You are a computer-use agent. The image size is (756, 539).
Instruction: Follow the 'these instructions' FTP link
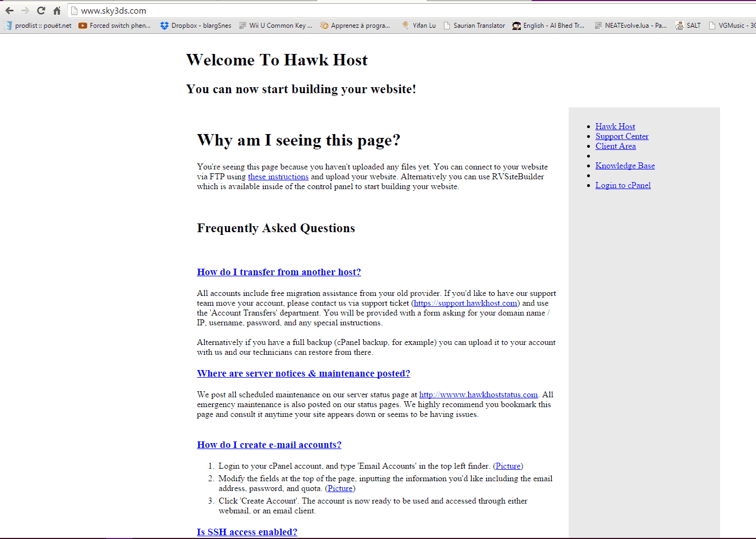pos(278,177)
